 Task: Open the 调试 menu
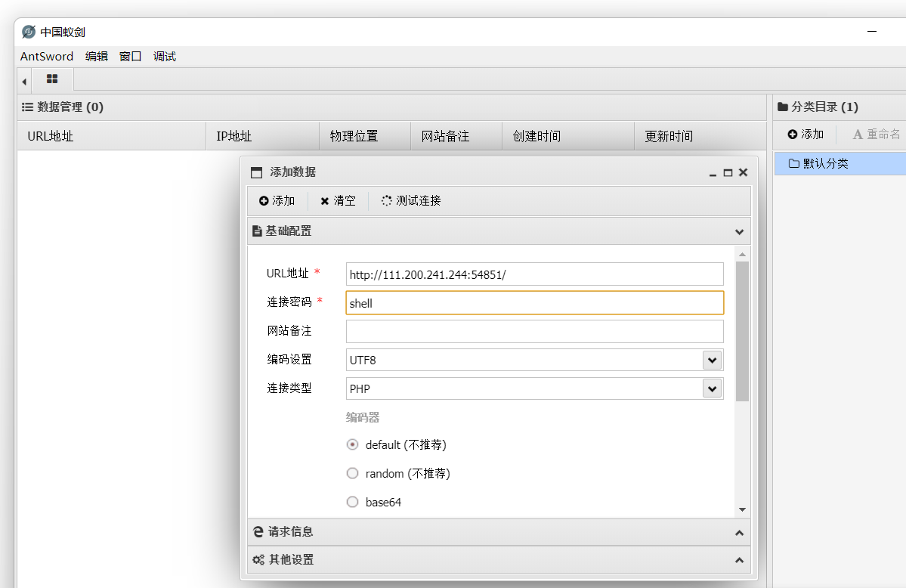pyautogui.click(x=165, y=56)
